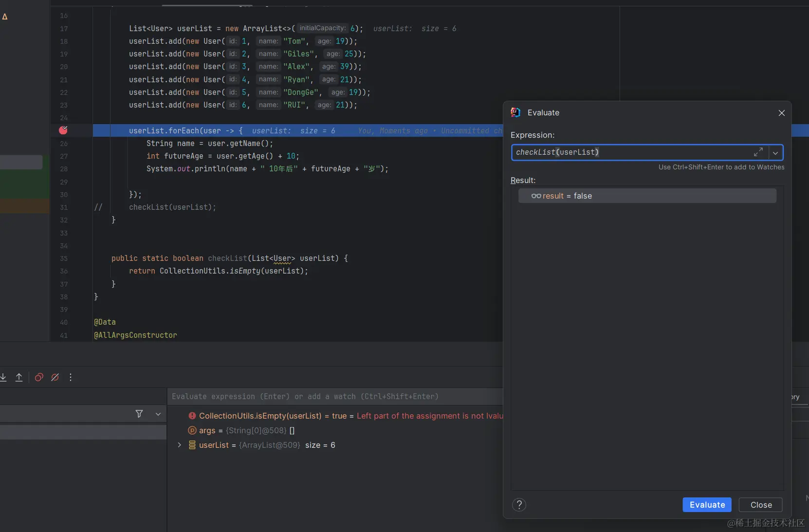This screenshot has width=809, height=532.
Task: Select the CollectionUtils.isEmpty(userList) watch row
Action: 335,416
